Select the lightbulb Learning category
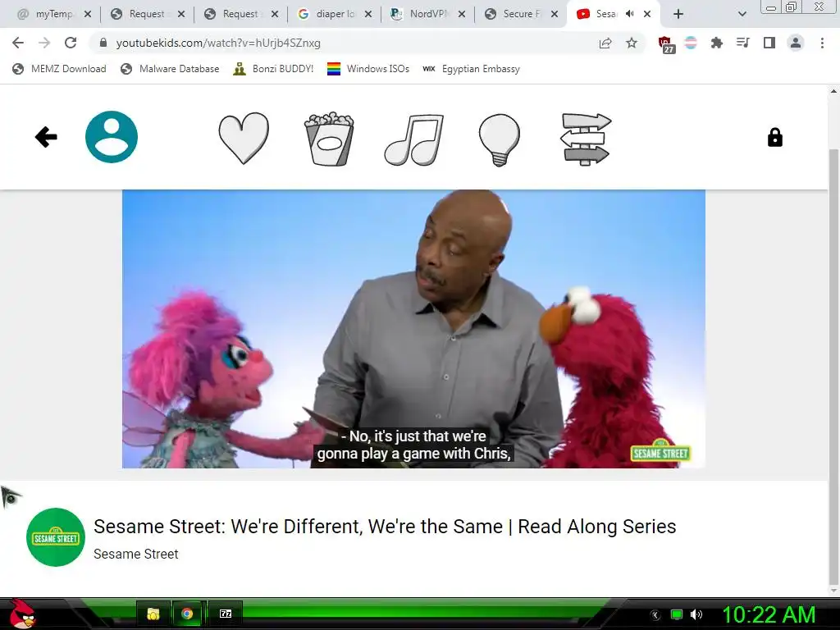Viewport: 840px width, 630px height. point(500,139)
